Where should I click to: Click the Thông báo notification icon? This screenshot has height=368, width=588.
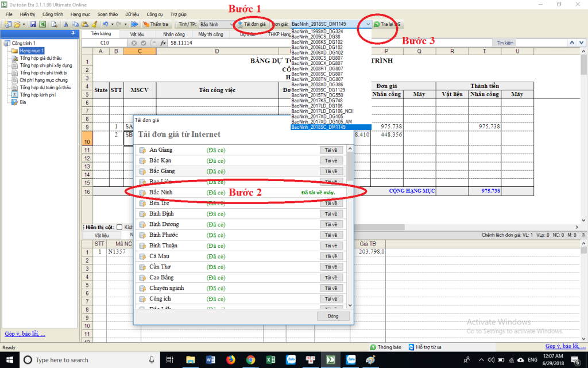[374, 347]
